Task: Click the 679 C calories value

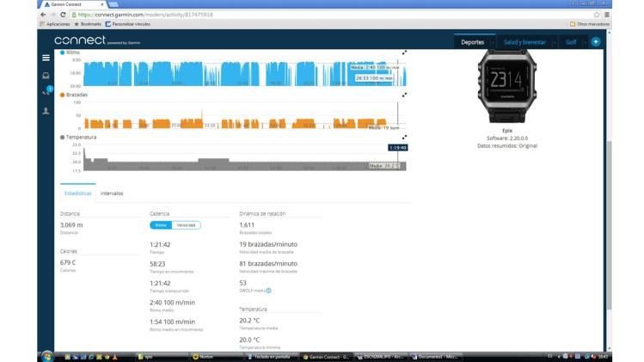Action: (68, 262)
